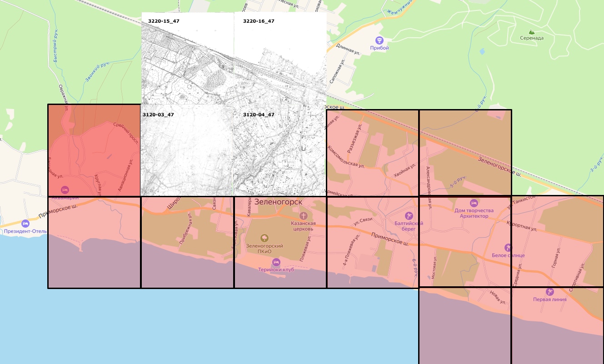The width and height of the screenshot is (604, 364).
Task: Click the Комсомольская ул. street label
Action: pos(346,157)
